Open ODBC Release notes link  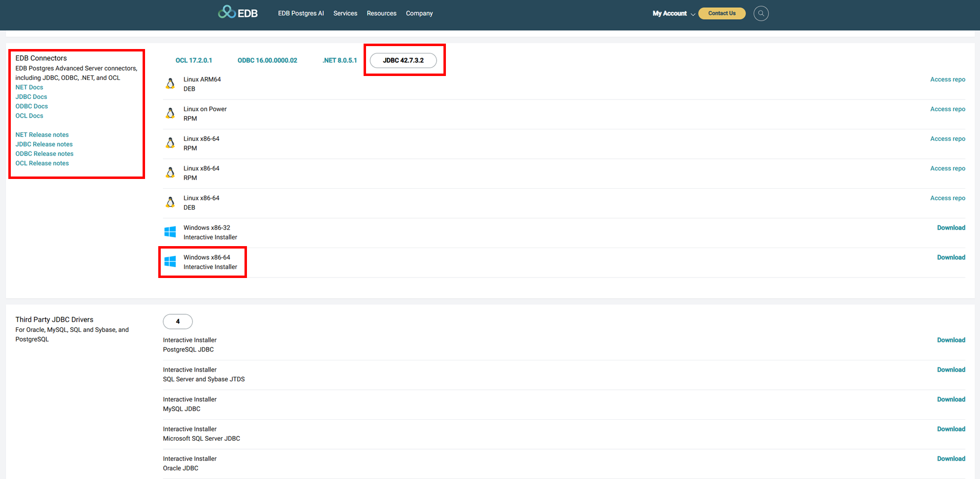pos(45,153)
